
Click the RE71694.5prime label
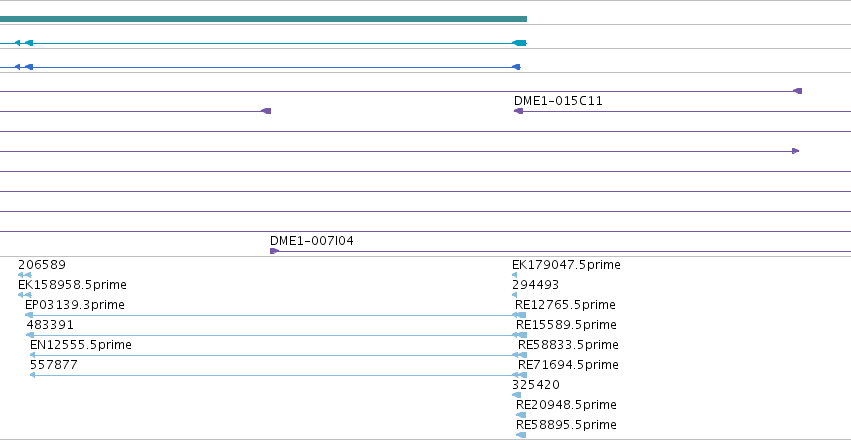568,365
